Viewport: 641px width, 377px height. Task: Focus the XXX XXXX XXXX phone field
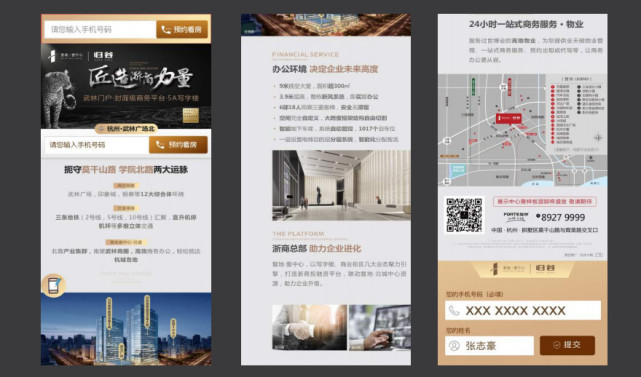523,310
